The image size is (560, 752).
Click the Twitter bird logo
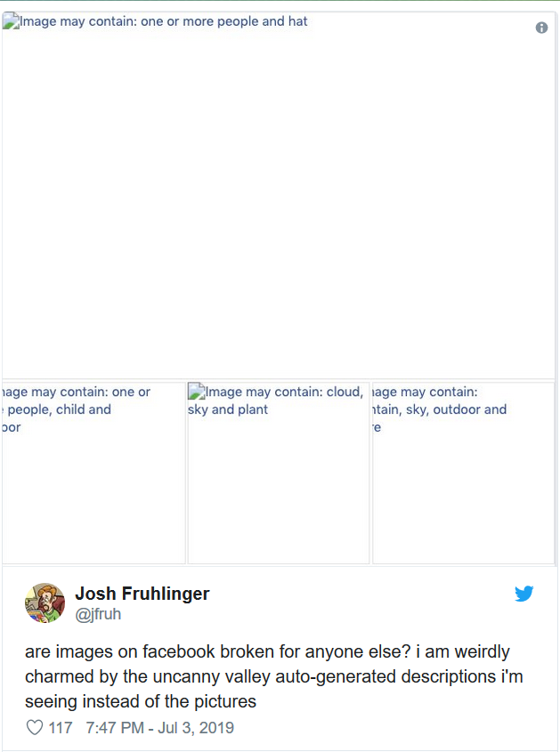tap(524, 594)
